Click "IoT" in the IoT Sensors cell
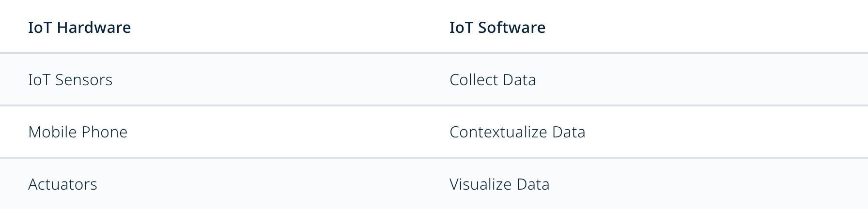 coord(39,79)
